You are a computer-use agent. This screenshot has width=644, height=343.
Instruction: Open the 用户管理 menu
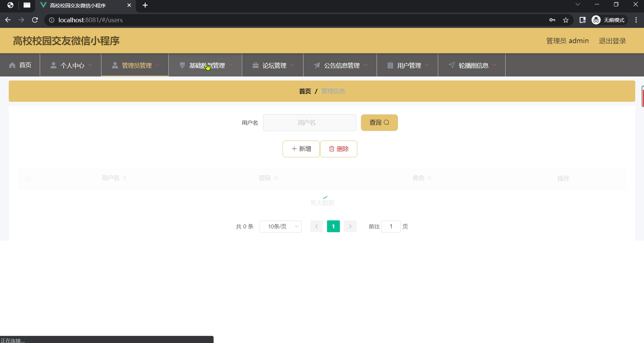pos(407,65)
